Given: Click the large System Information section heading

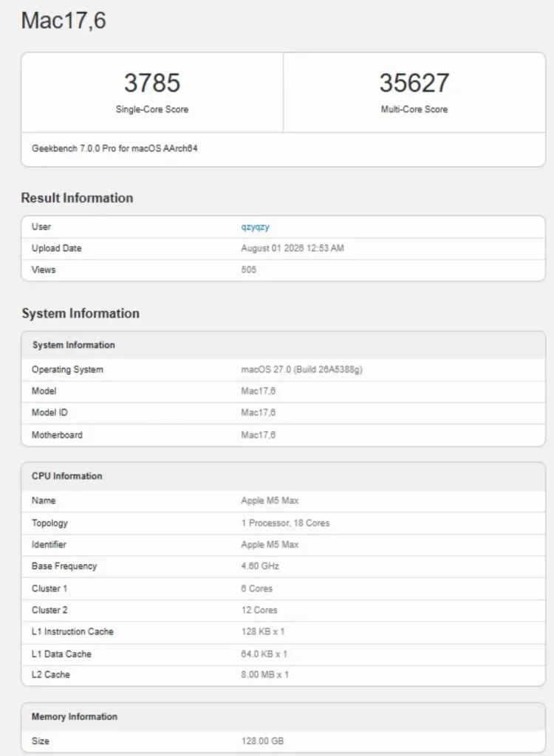Looking at the screenshot, I should (81, 313).
